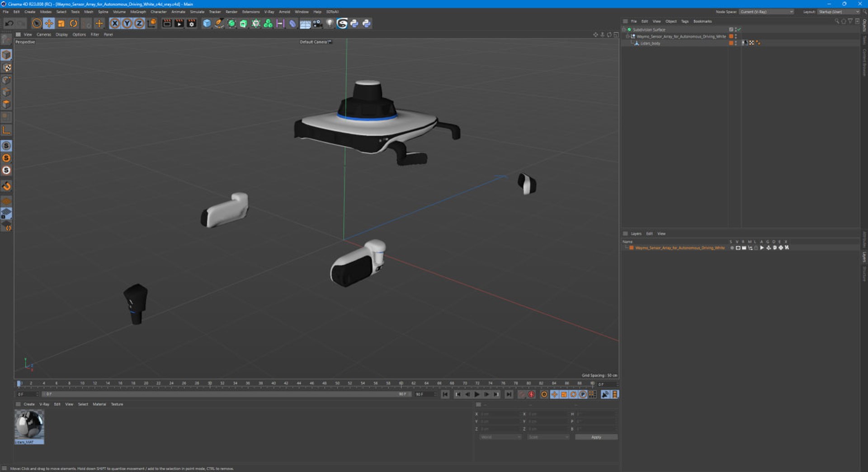Click frame 30 on the timeline ruler
This screenshot has height=472, width=868.
point(210,383)
